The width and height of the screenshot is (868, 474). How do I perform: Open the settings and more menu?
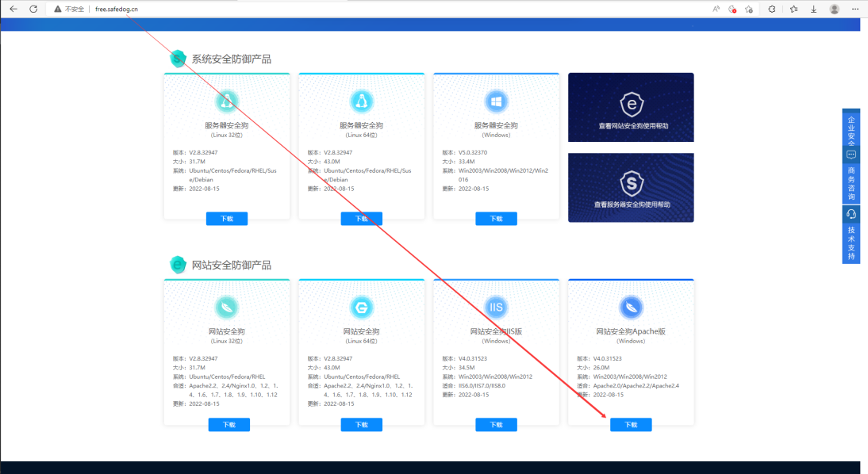(x=855, y=9)
